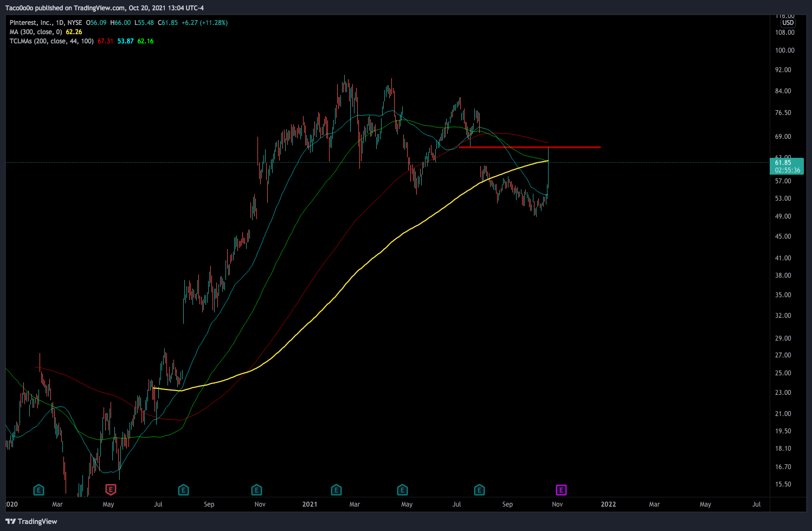The image size is (812, 531).
Task: Click the current price label 61.85
Action: click(783, 163)
